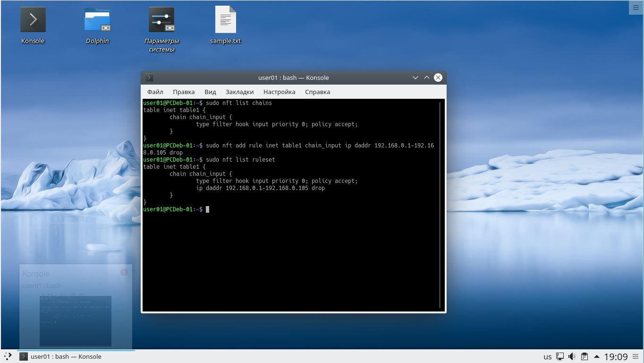Open the Закладки menu

pyautogui.click(x=239, y=92)
